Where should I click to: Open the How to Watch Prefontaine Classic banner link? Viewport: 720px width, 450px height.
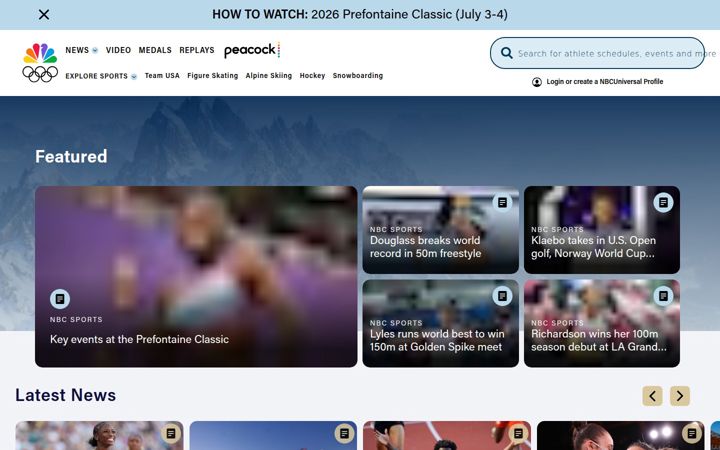coord(360,15)
